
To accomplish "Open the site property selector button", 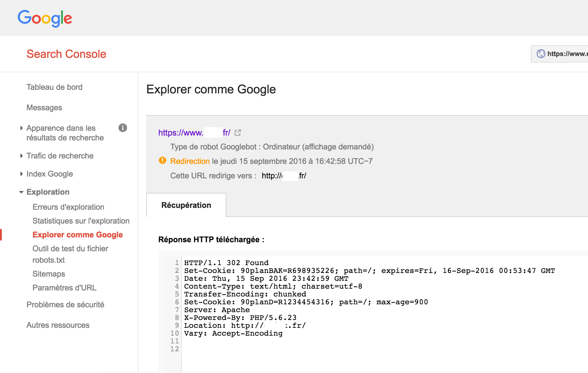I will [559, 54].
